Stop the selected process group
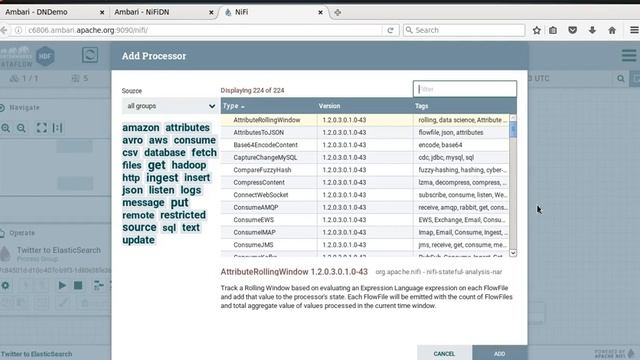Screen dimensions: 640x360 point(78,285)
